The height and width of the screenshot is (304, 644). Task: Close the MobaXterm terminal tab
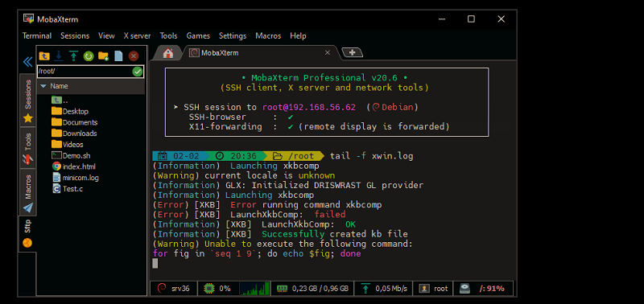(x=328, y=52)
